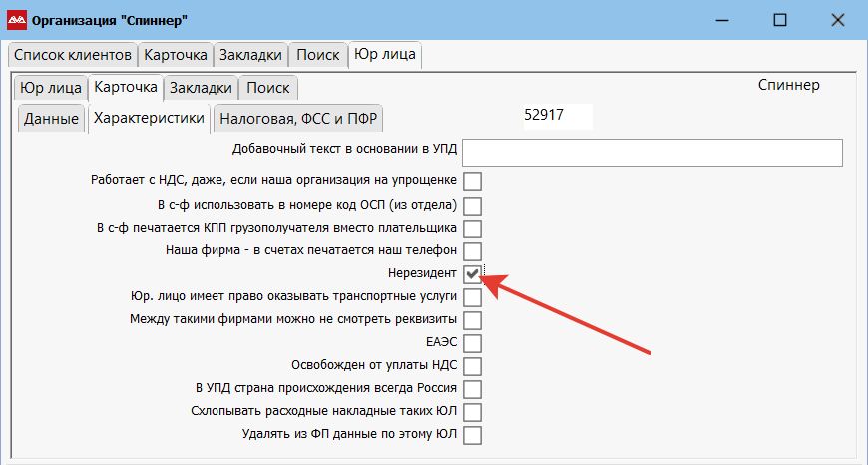868x465 pixels.
Task: Open the Налоговая, ФСС и ПФР tab
Action: (299, 119)
